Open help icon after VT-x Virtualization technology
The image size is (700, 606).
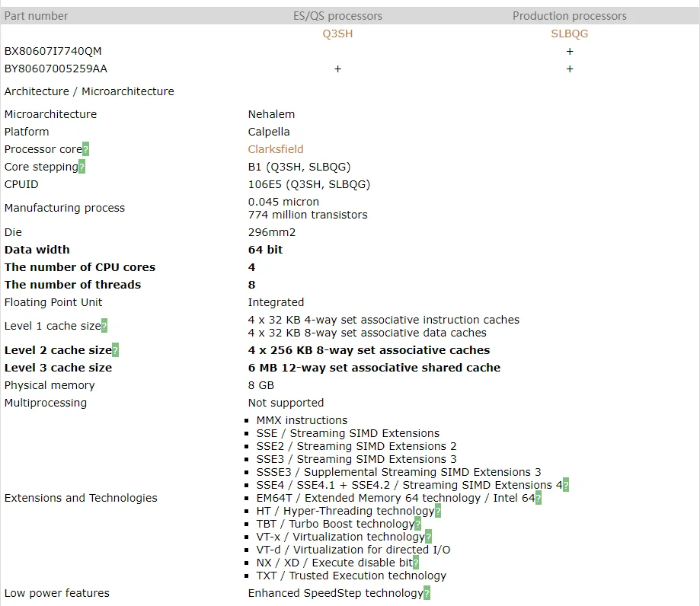(x=428, y=537)
